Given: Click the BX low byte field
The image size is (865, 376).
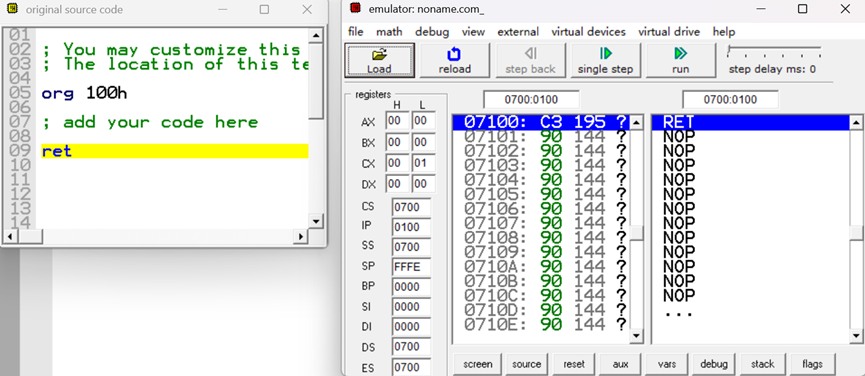Looking at the screenshot, I should [x=423, y=142].
